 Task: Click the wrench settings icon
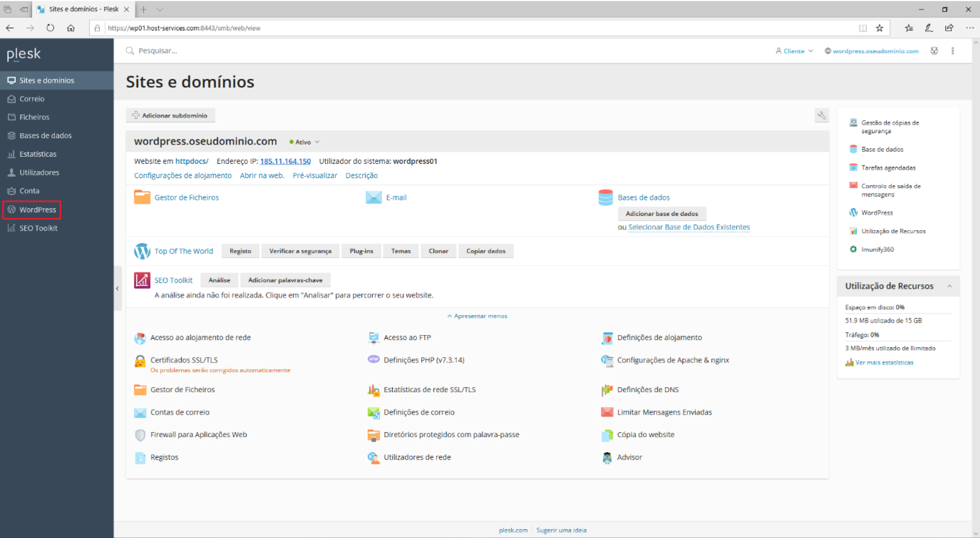tap(822, 115)
